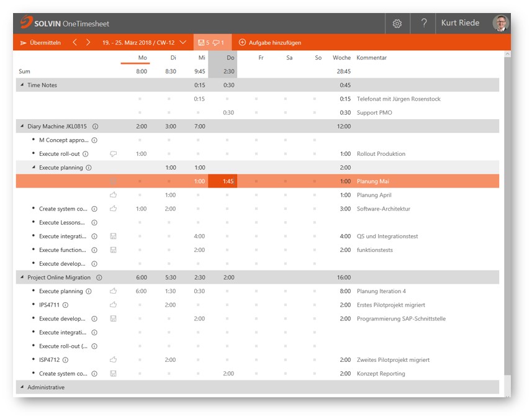Click the unsaved entries save icon showing 5
Screen dimensions: 532x419
click(x=204, y=42)
